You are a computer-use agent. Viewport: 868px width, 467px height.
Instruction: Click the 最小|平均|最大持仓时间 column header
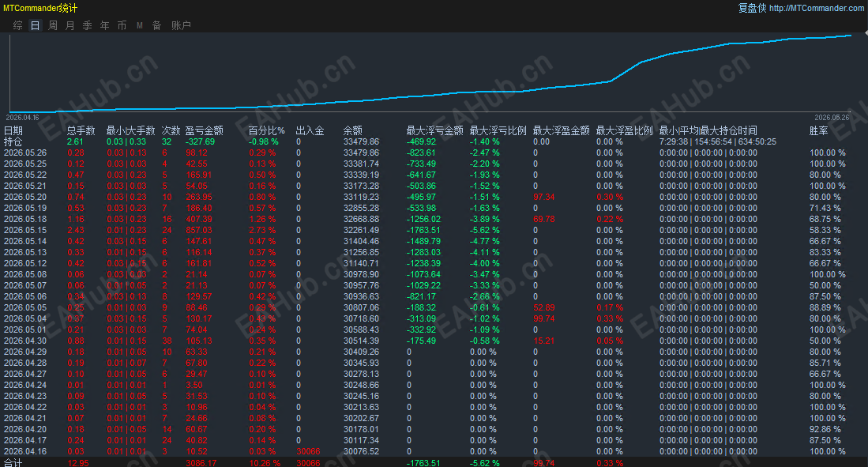click(708, 130)
